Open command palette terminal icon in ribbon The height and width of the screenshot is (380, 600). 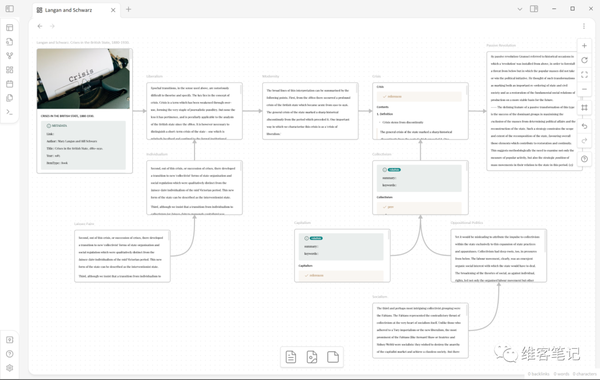click(10, 112)
